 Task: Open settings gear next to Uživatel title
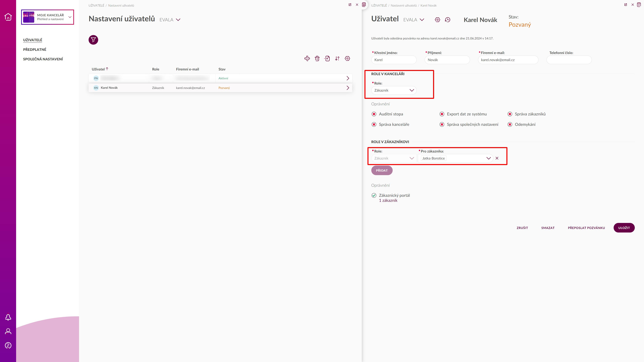(437, 20)
